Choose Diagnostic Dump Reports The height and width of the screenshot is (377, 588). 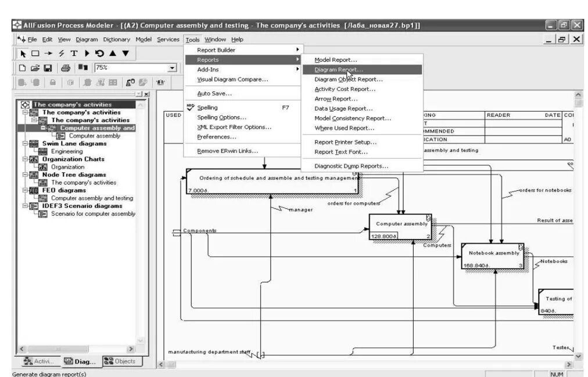pos(362,166)
